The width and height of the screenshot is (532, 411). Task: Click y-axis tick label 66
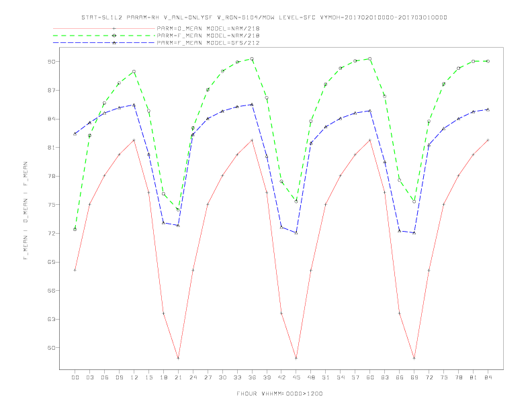tap(52, 291)
